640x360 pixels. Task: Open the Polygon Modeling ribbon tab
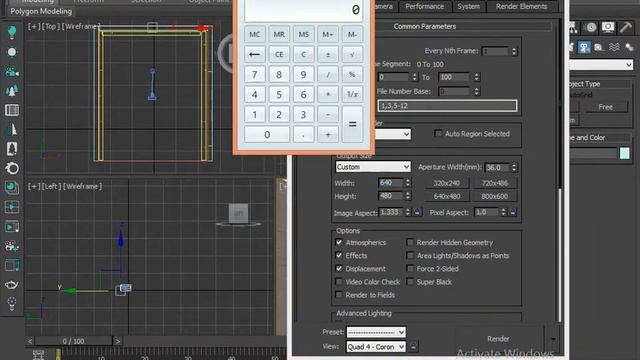41,11
